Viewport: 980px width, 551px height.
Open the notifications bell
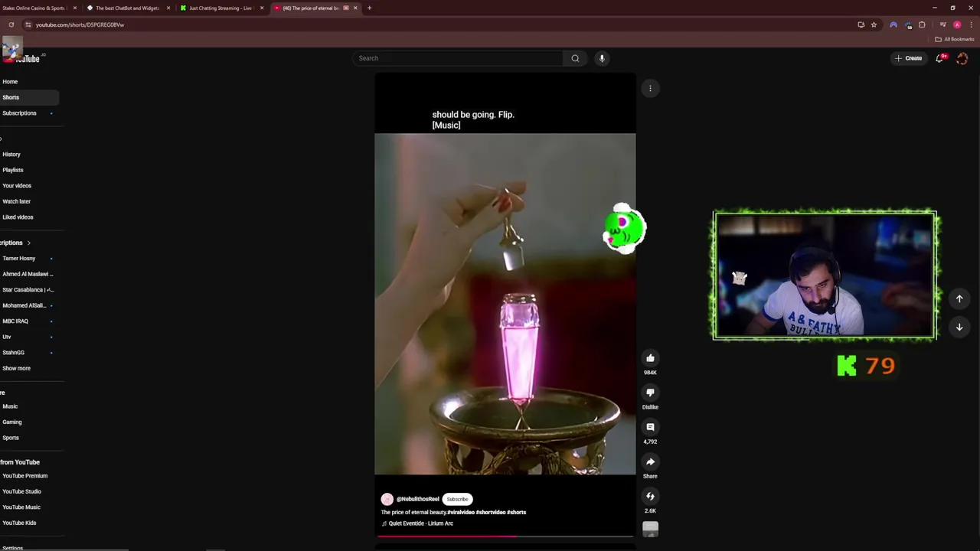point(939,58)
